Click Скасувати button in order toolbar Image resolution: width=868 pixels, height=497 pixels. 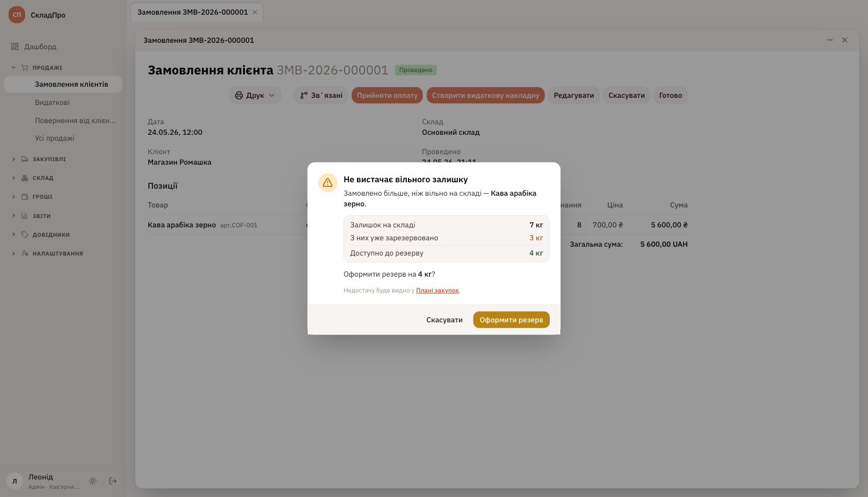tap(627, 96)
